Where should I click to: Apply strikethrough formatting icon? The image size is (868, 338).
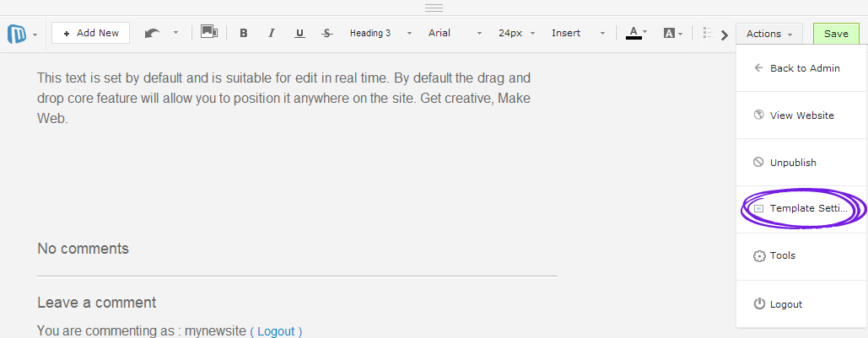pos(327,33)
